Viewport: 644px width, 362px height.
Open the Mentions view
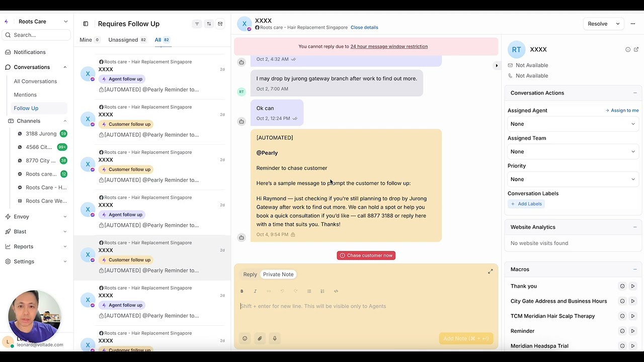pyautogui.click(x=25, y=95)
